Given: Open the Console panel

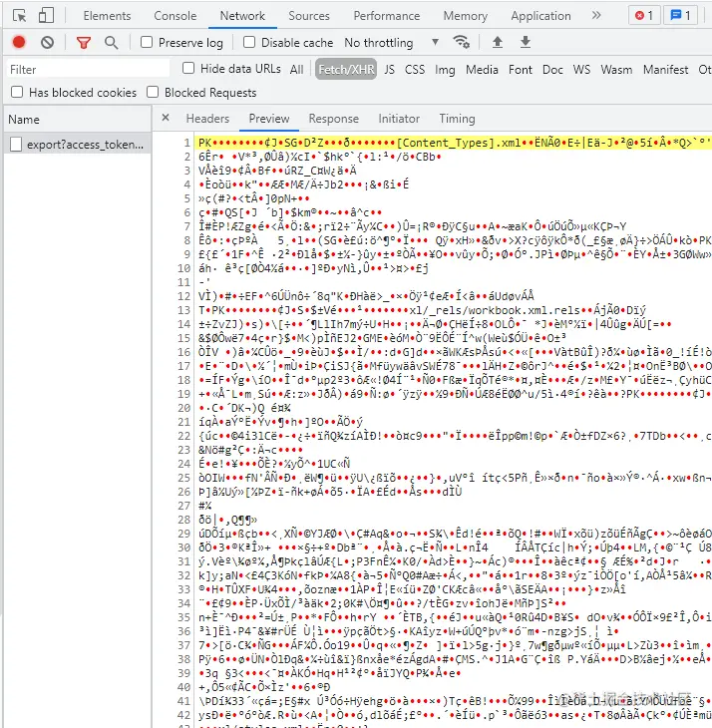Looking at the screenshot, I should click(x=176, y=16).
